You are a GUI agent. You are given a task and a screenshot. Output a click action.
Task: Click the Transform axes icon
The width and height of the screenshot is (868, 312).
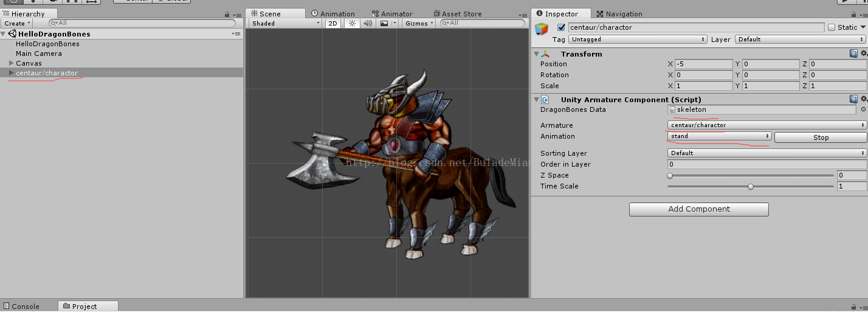tap(546, 54)
